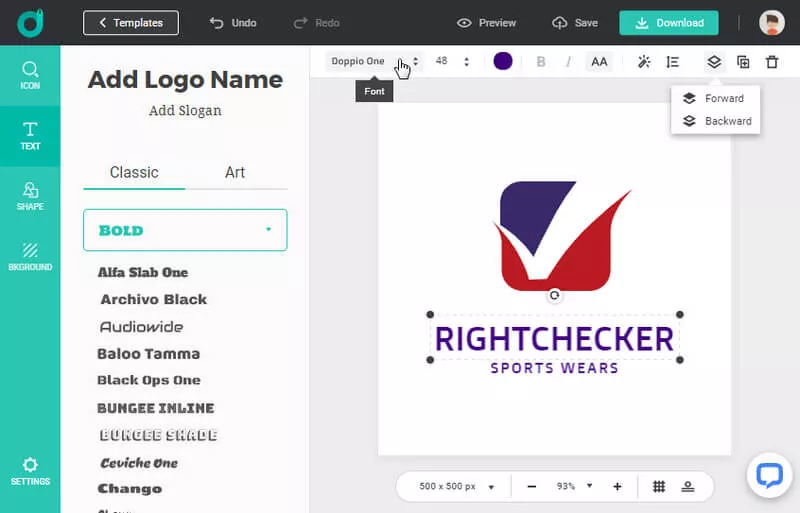
Task: Click the align to canvas icon
Action: (688, 486)
